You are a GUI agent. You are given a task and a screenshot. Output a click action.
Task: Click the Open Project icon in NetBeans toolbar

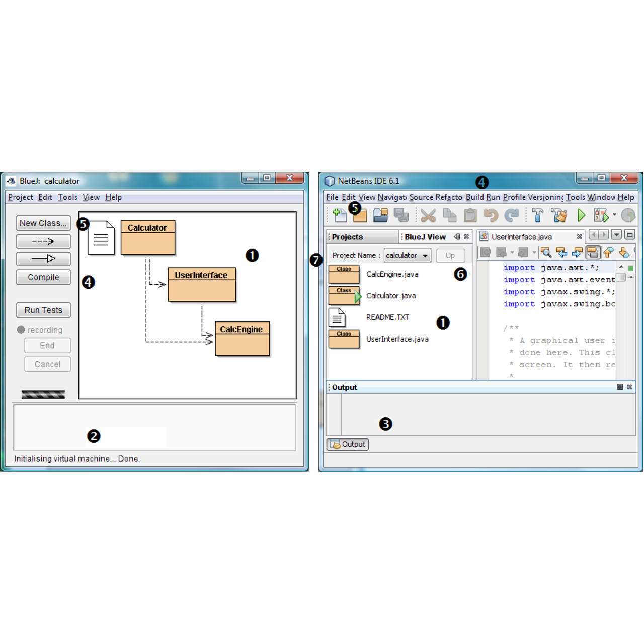click(x=380, y=215)
